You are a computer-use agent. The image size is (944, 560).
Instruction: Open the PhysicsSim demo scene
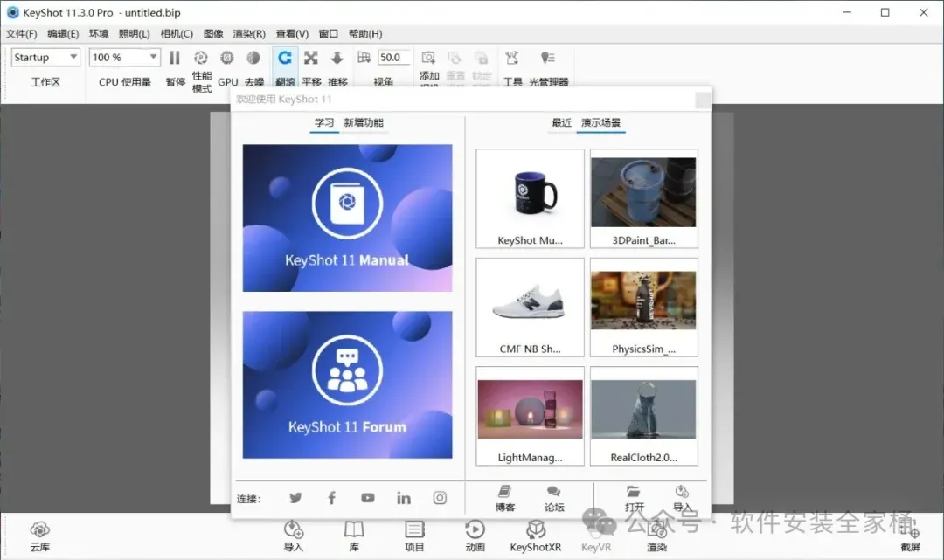pyautogui.click(x=643, y=308)
